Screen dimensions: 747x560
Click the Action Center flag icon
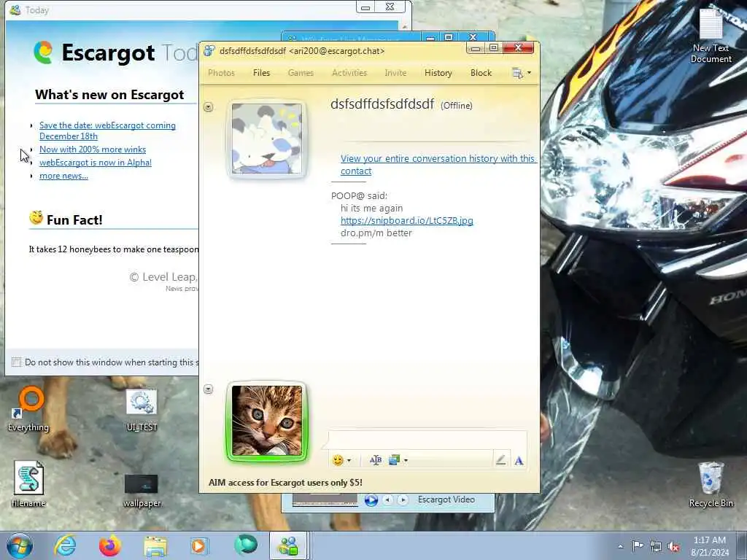637,546
